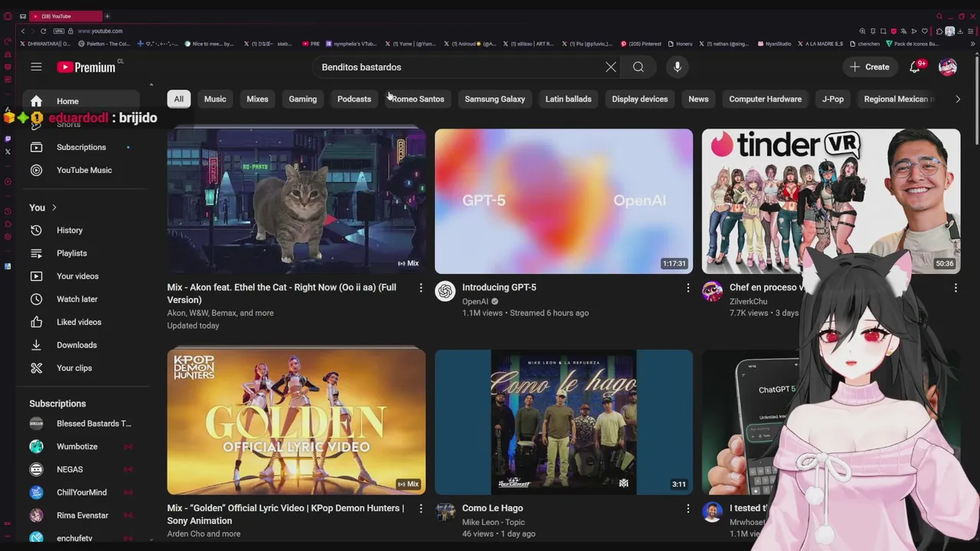
Task: Open the Como Le Hago thumbnail
Action: [x=563, y=422]
